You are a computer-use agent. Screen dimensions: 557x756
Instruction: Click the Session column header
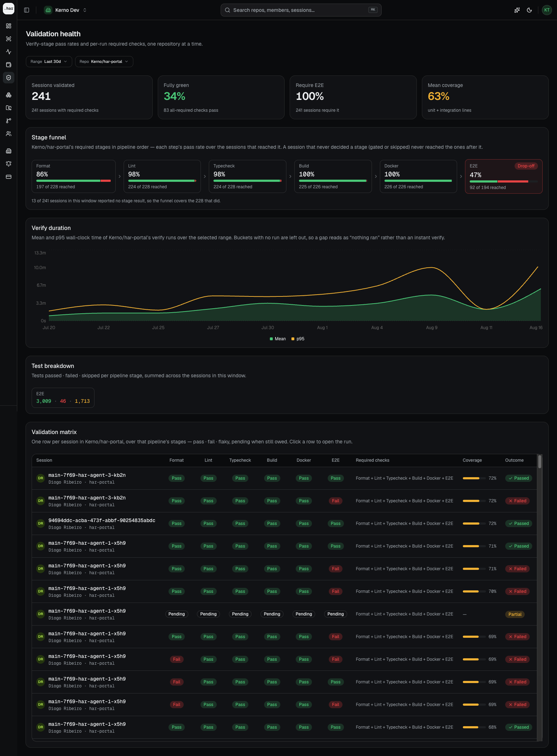44,460
